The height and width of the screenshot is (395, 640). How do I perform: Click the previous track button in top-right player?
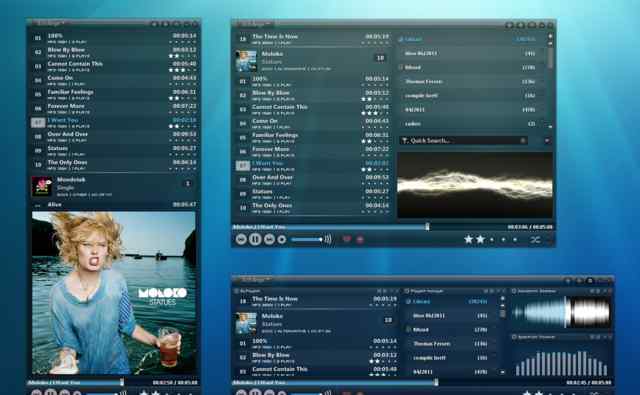pos(241,239)
